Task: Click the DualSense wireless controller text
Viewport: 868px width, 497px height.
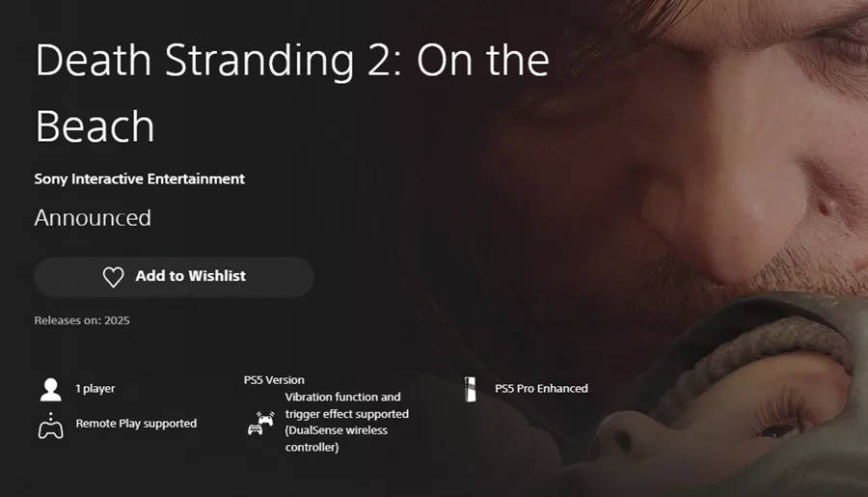Action: [x=336, y=438]
